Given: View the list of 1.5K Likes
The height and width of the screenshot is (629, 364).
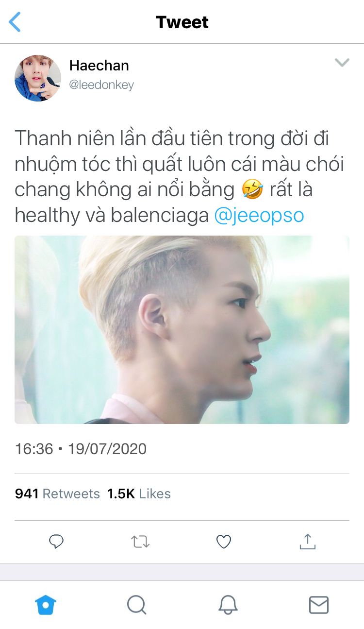Looking at the screenshot, I should (x=139, y=494).
